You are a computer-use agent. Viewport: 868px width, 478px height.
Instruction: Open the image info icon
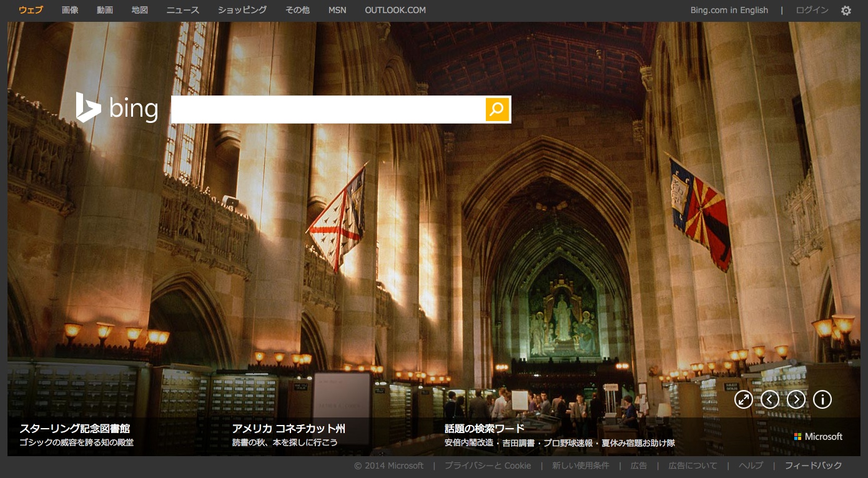click(x=822, y=399)
